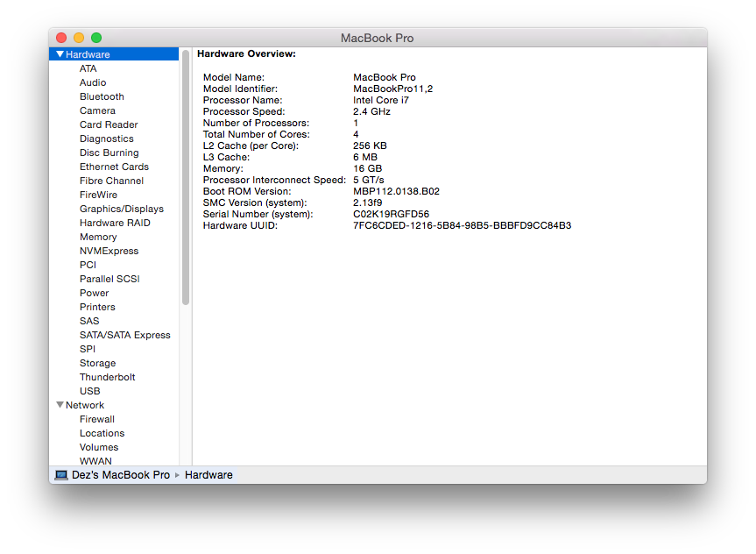This screenshot has height=554, width=756.
Task: Show SAS information
Action: click(89, 321)
